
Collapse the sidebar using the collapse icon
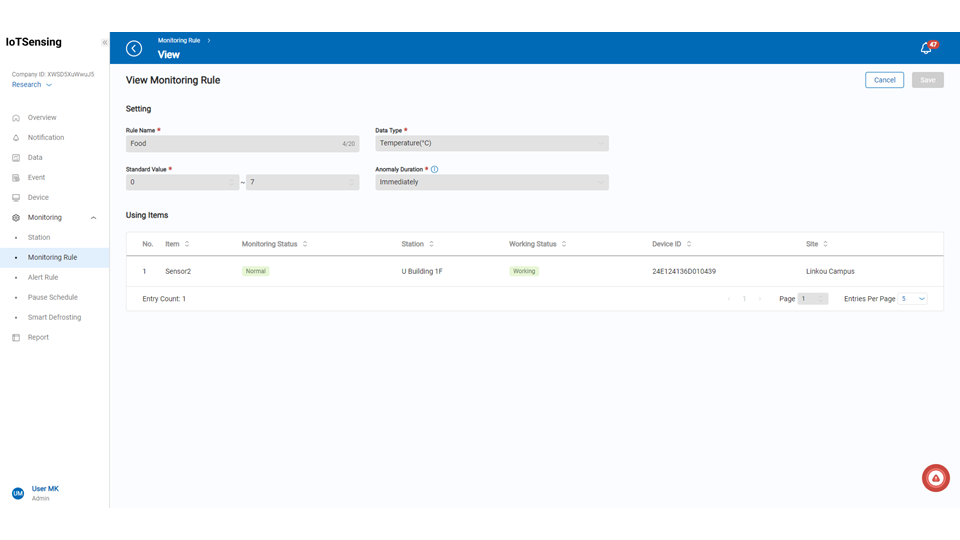104,42
